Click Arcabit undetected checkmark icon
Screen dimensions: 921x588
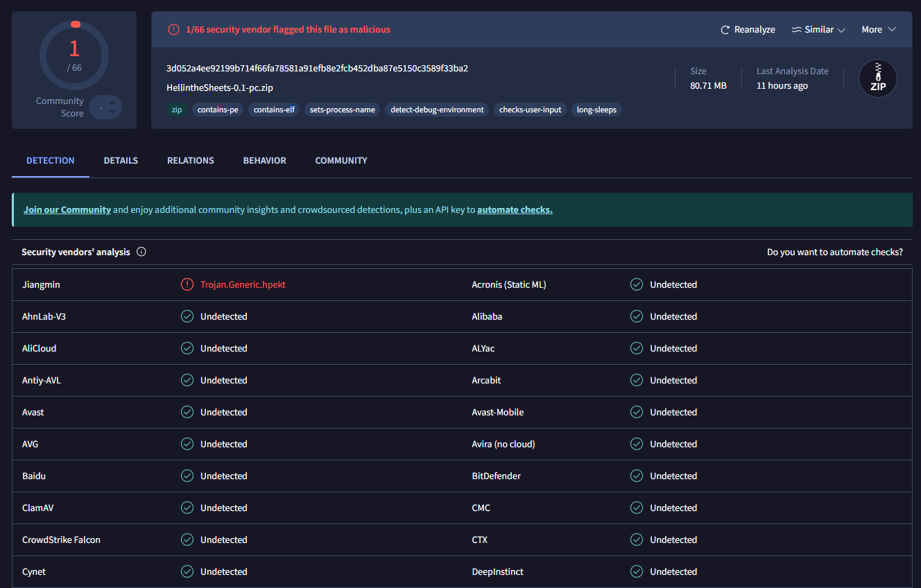637,380
